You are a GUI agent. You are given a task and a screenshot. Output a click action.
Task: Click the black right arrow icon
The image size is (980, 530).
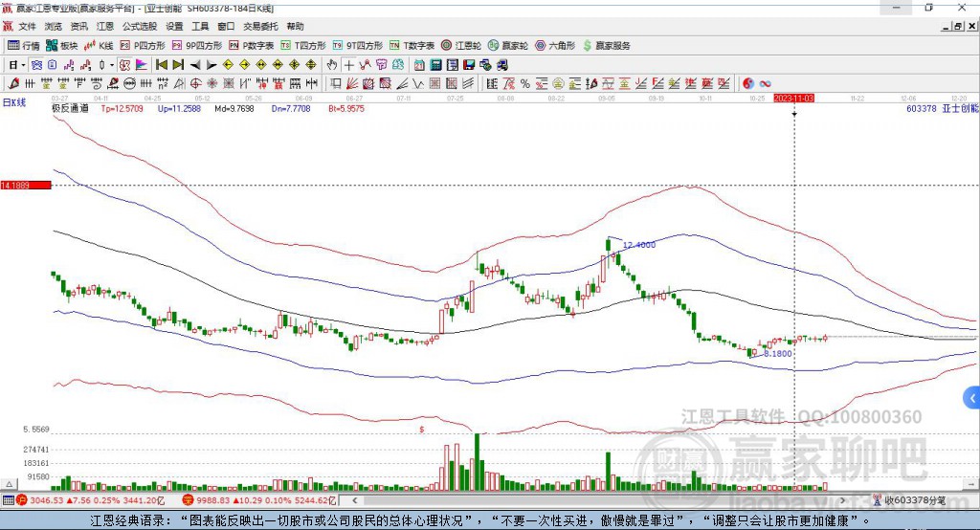pyautogui.click(x=212, y=65)
